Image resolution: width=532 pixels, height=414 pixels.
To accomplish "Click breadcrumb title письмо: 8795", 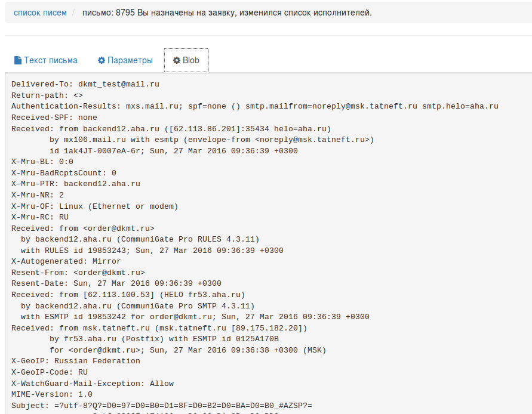I will click(227, 13).
